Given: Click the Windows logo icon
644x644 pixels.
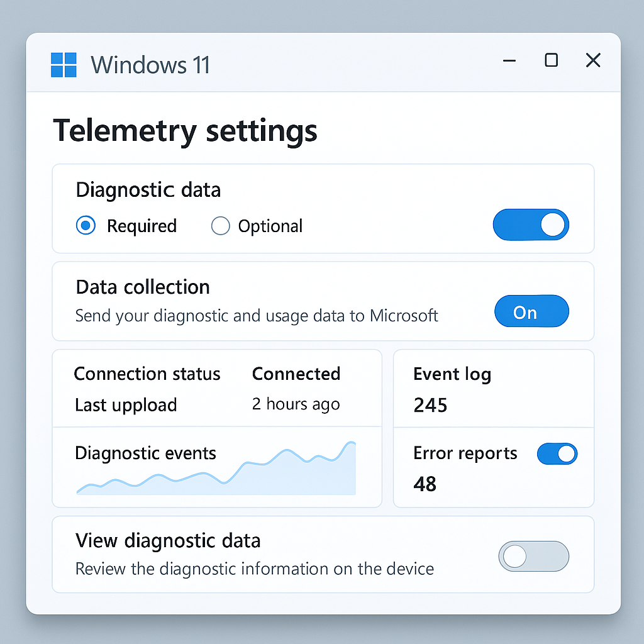Looking at the screenshot, I should (64, 65).
